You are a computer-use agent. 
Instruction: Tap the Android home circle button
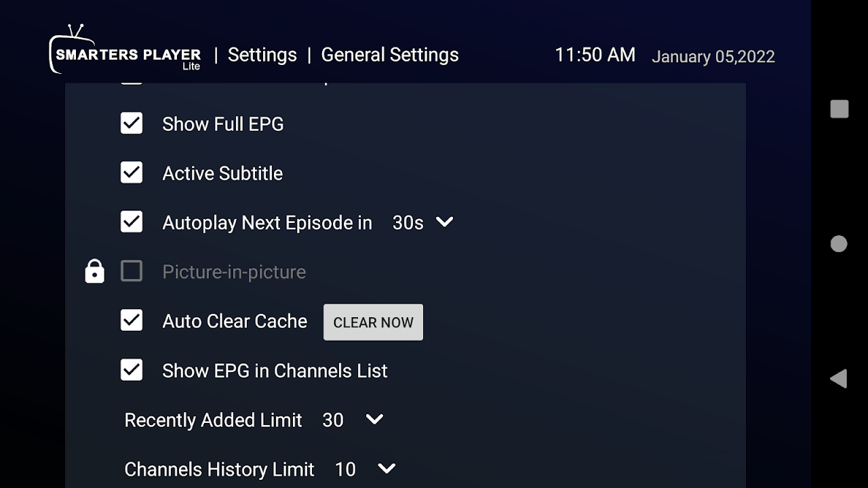[839, 244]
